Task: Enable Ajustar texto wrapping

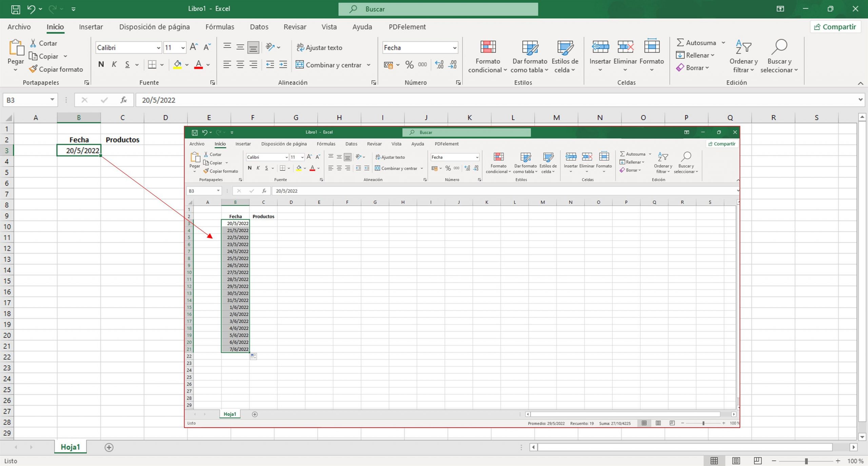Action: point(319,48)
